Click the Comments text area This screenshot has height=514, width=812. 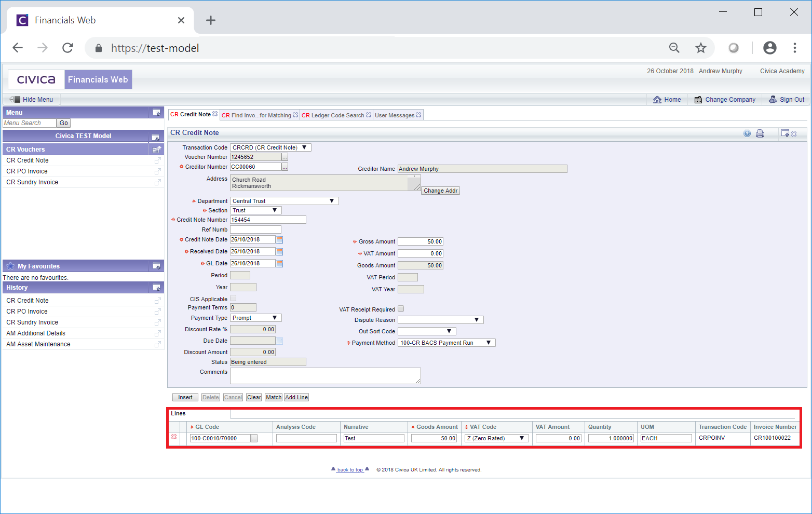326,376
